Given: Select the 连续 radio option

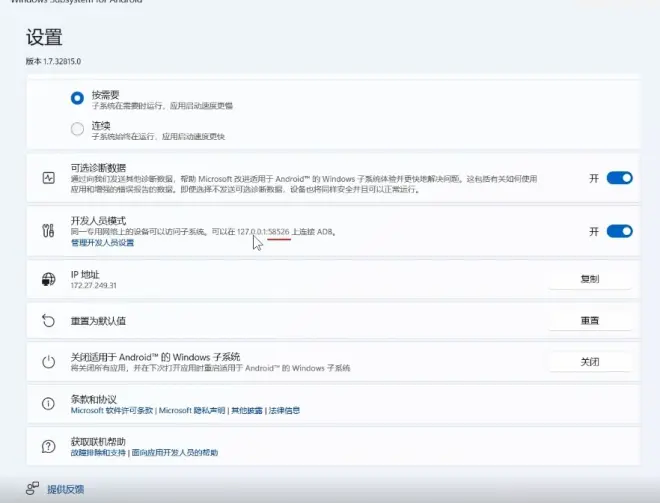Looking at the screenshot, I should coord(77,129).
